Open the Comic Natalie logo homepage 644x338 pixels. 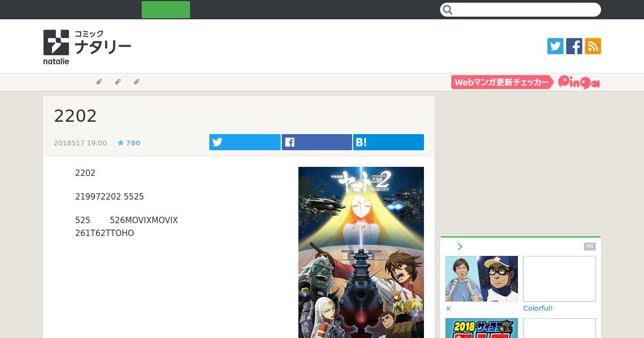click(87, 47)
